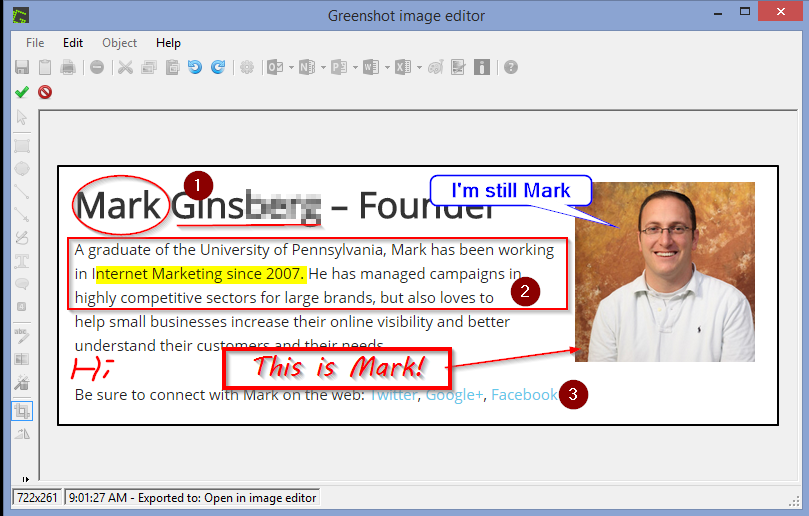Click the image editor export icon
Image resolution: width=809 pixels, height=516 pixels.
[x=458, y=67]
